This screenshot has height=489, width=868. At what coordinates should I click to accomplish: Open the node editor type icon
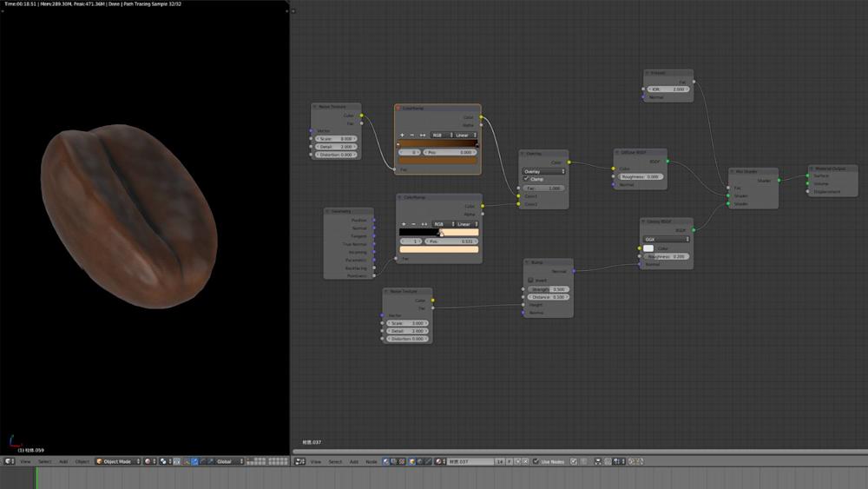pos(299,461)
